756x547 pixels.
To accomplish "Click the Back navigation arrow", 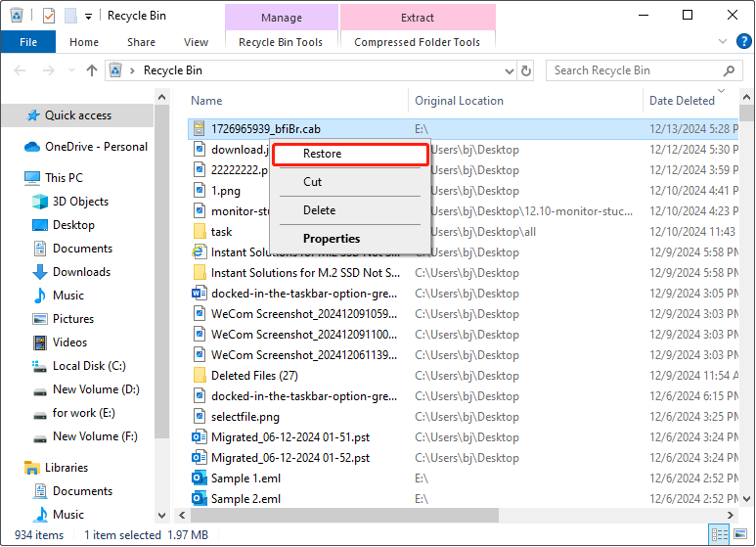I will click(x=20, y=70).
